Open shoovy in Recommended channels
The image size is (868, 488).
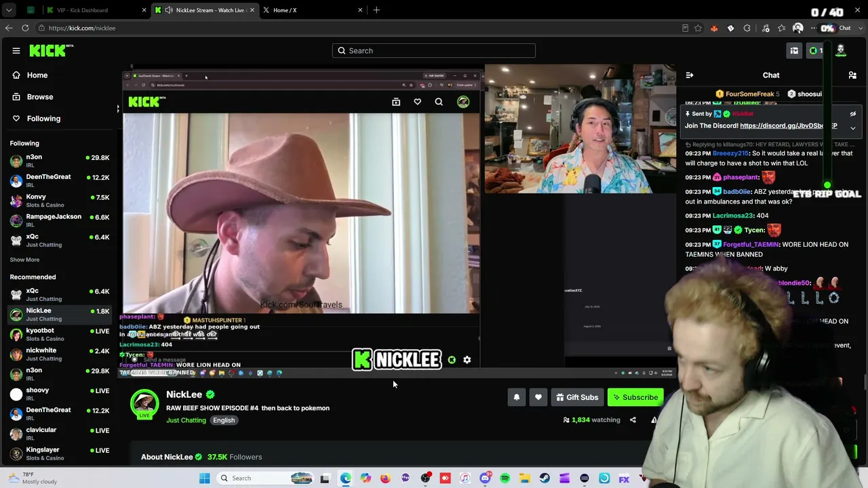[x=60, y=394]
